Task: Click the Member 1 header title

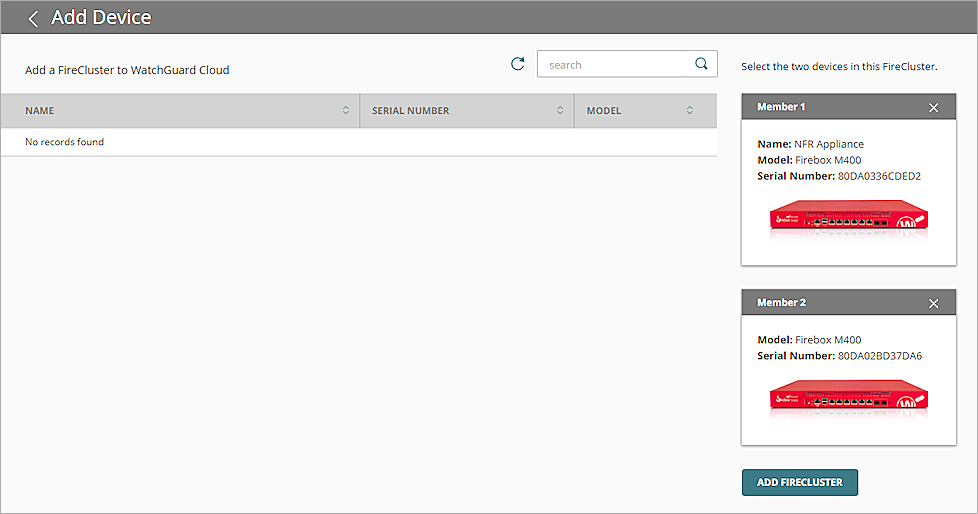Action: click(781, 107)
